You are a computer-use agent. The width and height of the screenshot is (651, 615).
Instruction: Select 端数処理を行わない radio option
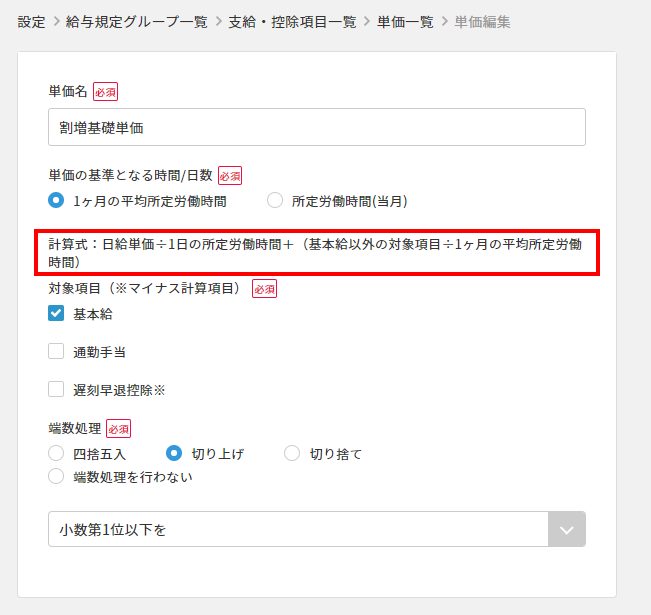57,477
